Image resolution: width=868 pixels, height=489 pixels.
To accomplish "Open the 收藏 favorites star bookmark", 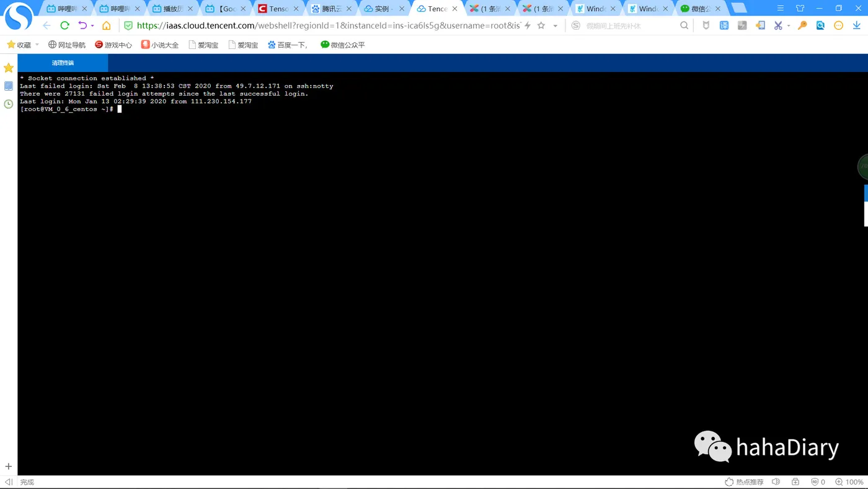I will 19,45.
